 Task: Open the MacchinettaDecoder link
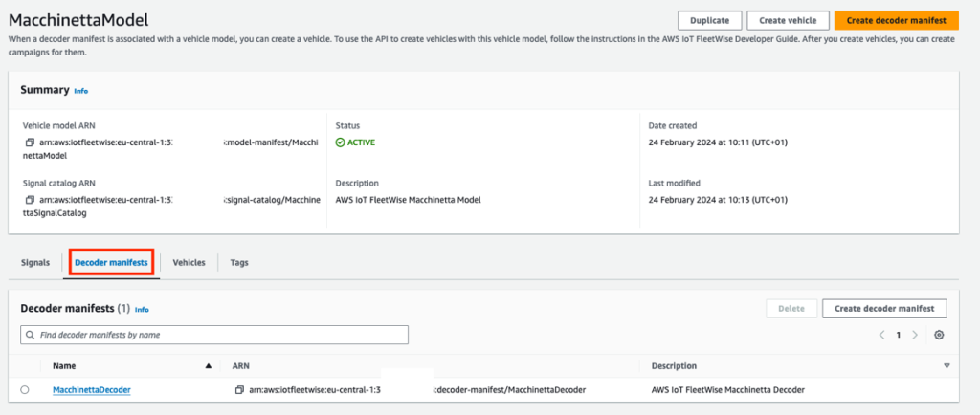(x=92, y=390)
